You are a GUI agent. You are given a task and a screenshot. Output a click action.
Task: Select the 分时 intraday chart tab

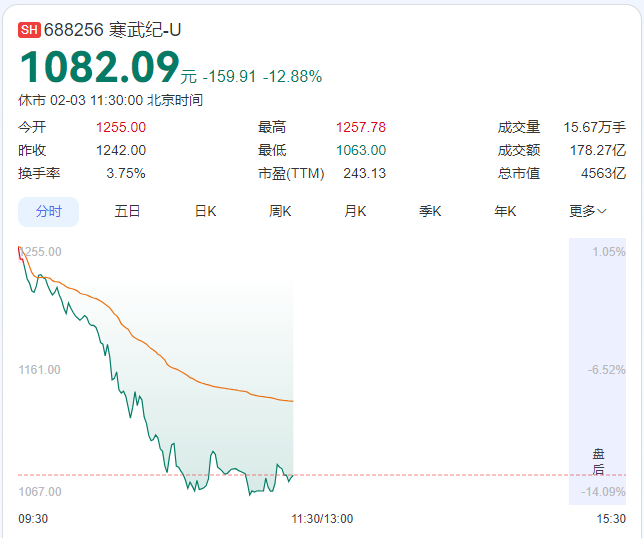[49, 211]
